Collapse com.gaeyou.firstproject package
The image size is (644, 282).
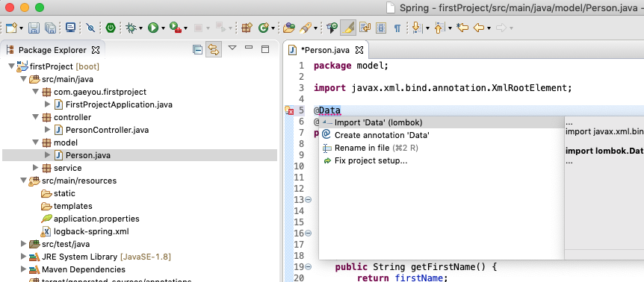[x=35, y=92]
